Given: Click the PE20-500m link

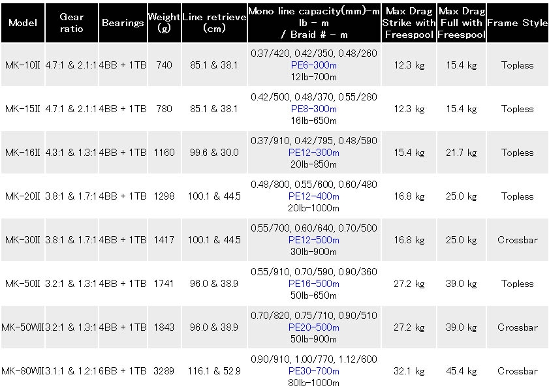Looking at the screenshot, I should pyautogui.click(x=314, y=327).
